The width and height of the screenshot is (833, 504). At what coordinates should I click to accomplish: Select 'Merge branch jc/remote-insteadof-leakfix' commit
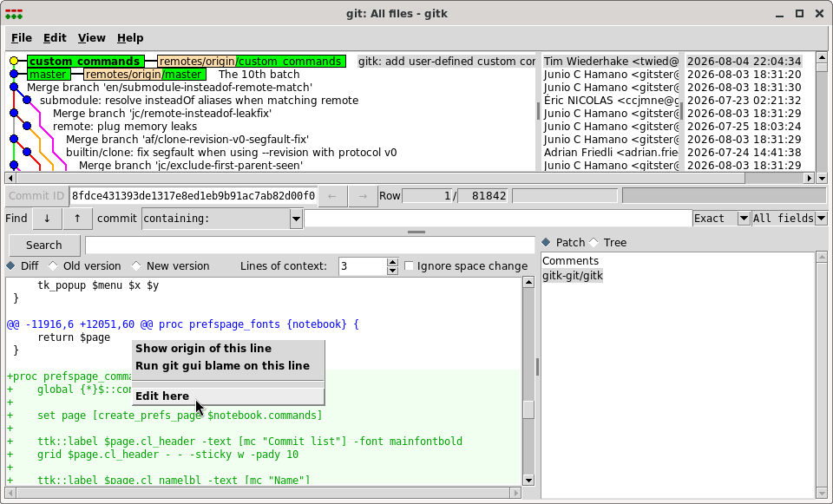pos(162,113)
